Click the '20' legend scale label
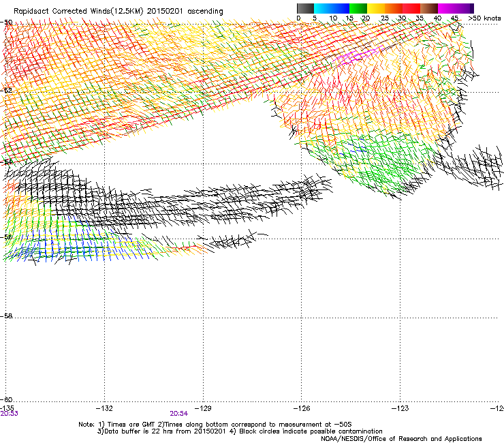504x443 pixels. (366, 18)
